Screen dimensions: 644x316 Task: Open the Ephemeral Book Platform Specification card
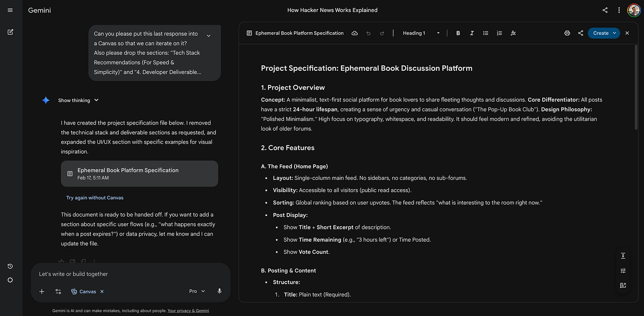(x=139, y=174)
